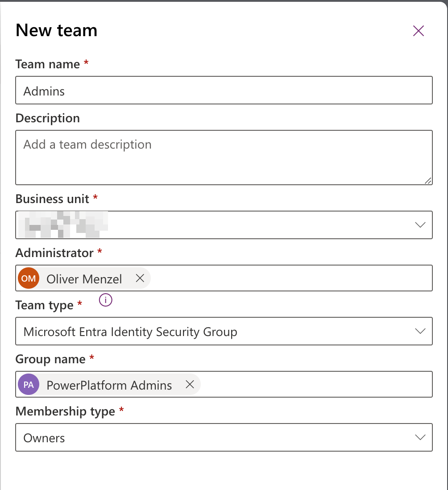Remove Oliver Menzel from Administrator

(140, 278)
